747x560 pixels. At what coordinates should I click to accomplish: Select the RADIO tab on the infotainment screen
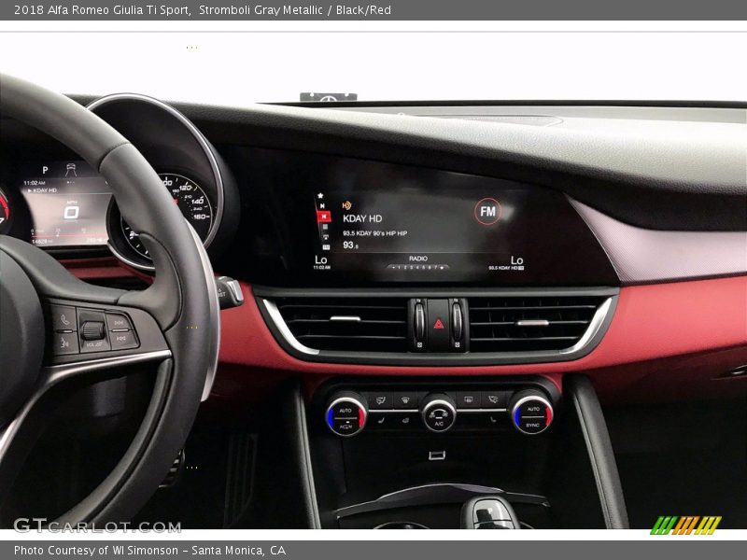click(418, 259)
